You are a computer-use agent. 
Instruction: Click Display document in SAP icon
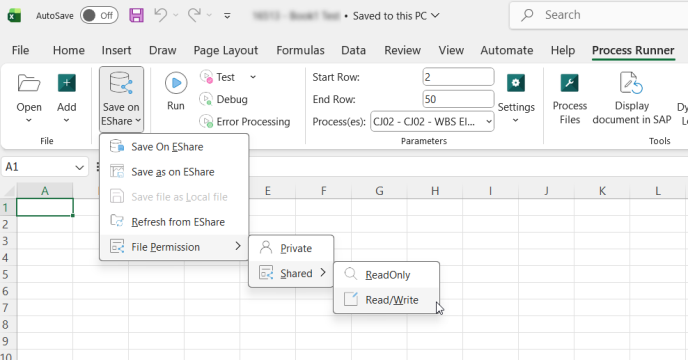(x=631, y=83)
